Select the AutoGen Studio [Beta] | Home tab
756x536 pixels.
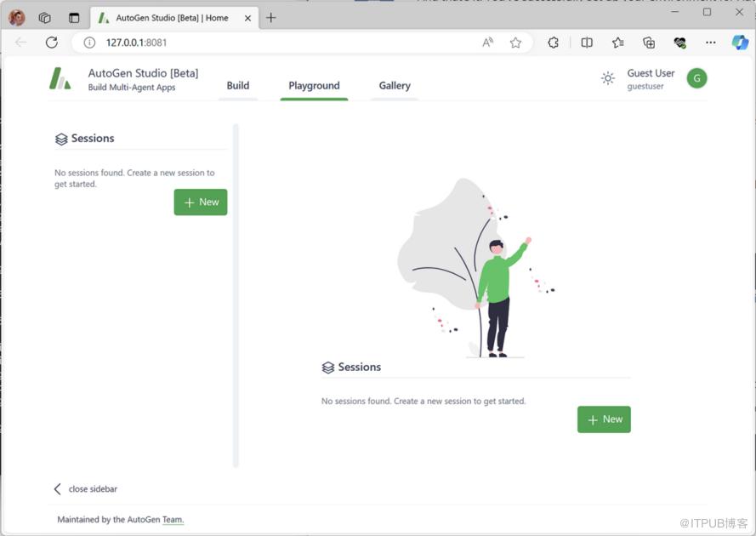(x=174, y=18)
